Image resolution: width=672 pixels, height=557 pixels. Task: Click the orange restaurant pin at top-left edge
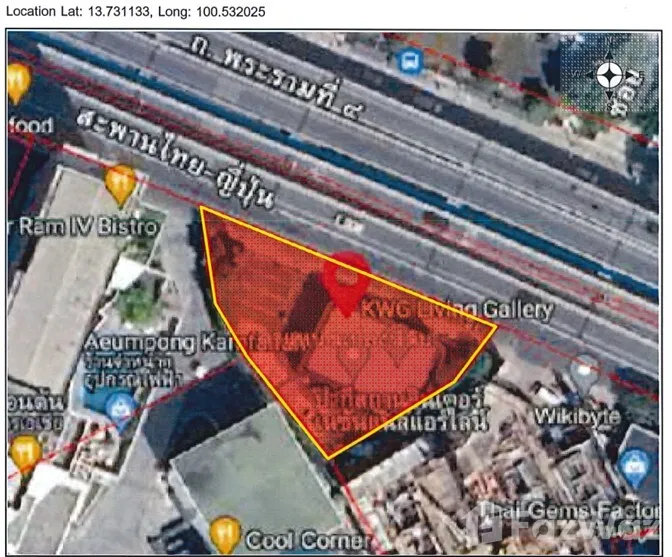click(18, 82)
